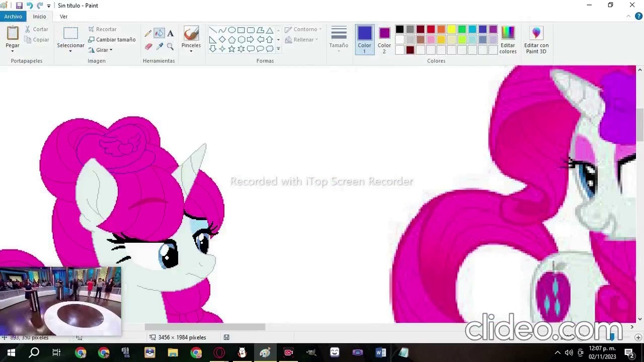Expand the Girar rotate dropdown
Image resolution: width=644 pixels, height=362 pixels.
[x=111, y=50]
